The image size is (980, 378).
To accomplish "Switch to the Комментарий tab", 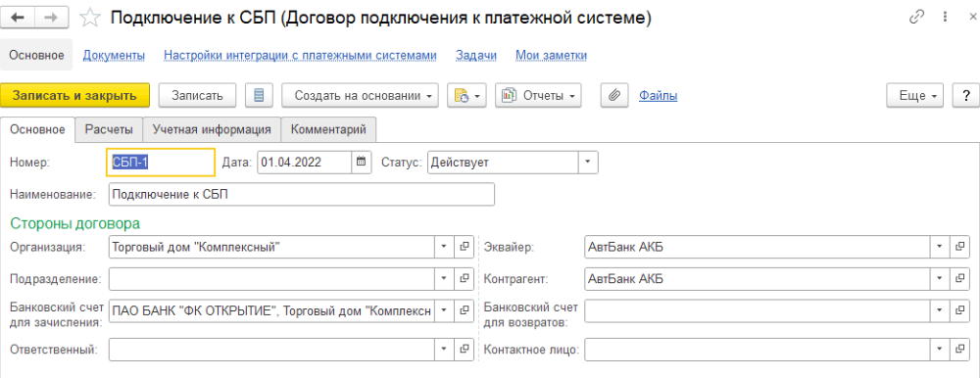I will point(328,129).
